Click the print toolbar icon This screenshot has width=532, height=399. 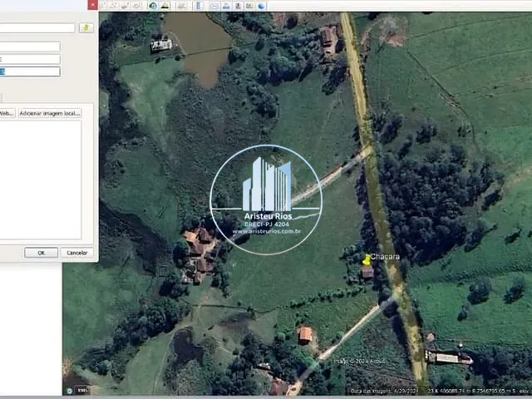pyautogui.click(x=226, y=6)
